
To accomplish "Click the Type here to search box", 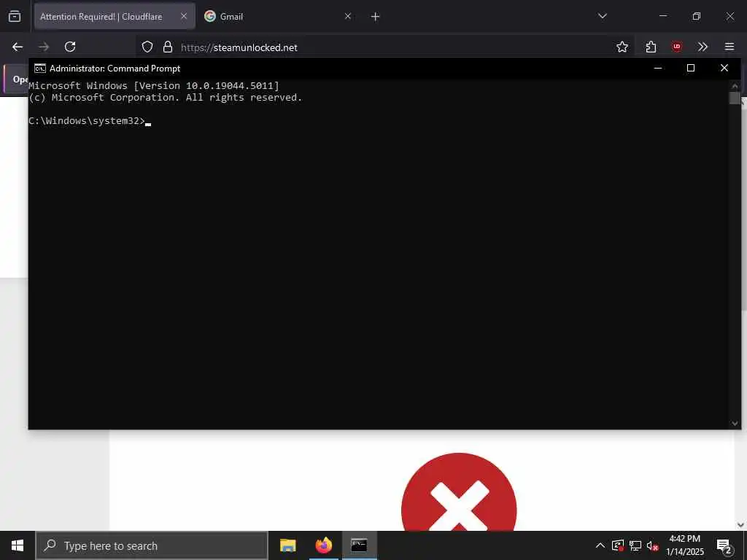I will pos(152,545).
